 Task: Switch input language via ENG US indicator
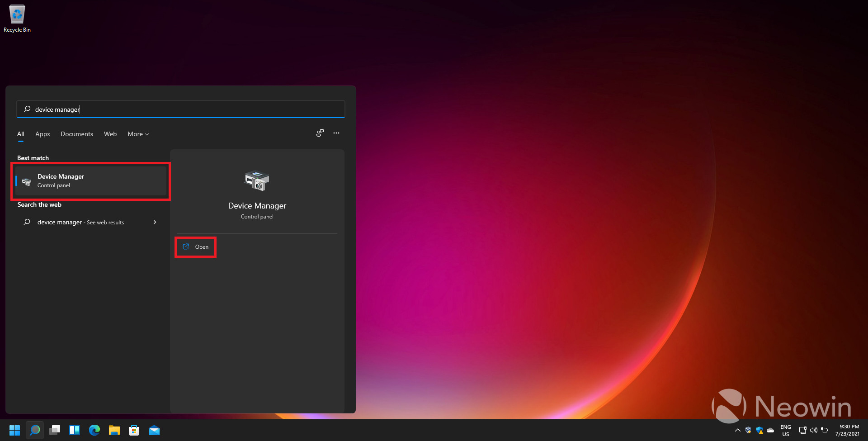pyautogui.click(x=786, y=430)
